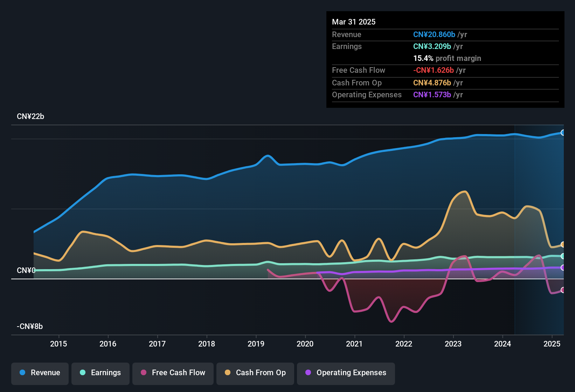Click the blue Revenue legend dot
Viewport: 575px width, 392px height.
22,373
